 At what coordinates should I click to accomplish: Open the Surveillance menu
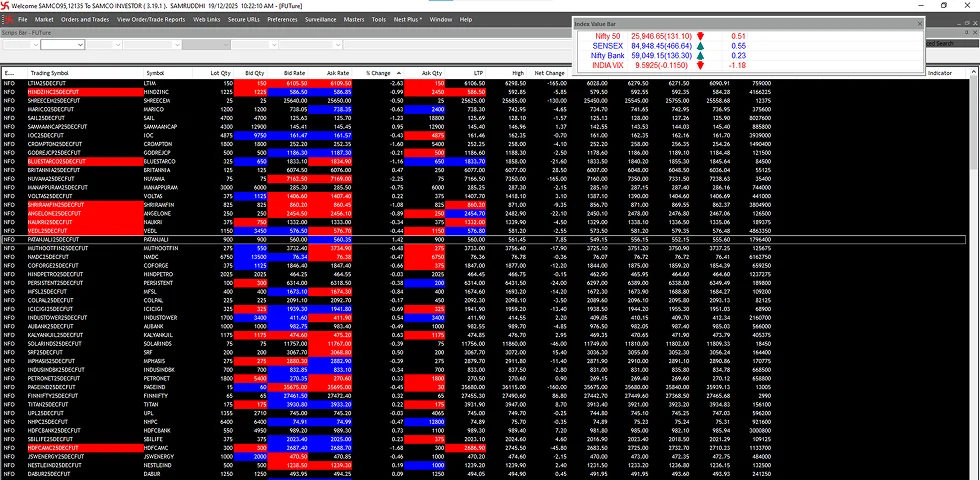321,19
